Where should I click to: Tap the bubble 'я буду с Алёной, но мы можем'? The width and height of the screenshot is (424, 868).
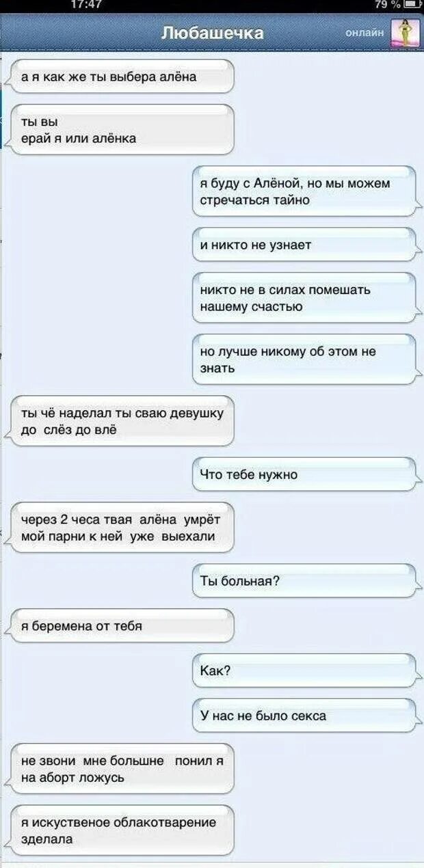[304, 191]
